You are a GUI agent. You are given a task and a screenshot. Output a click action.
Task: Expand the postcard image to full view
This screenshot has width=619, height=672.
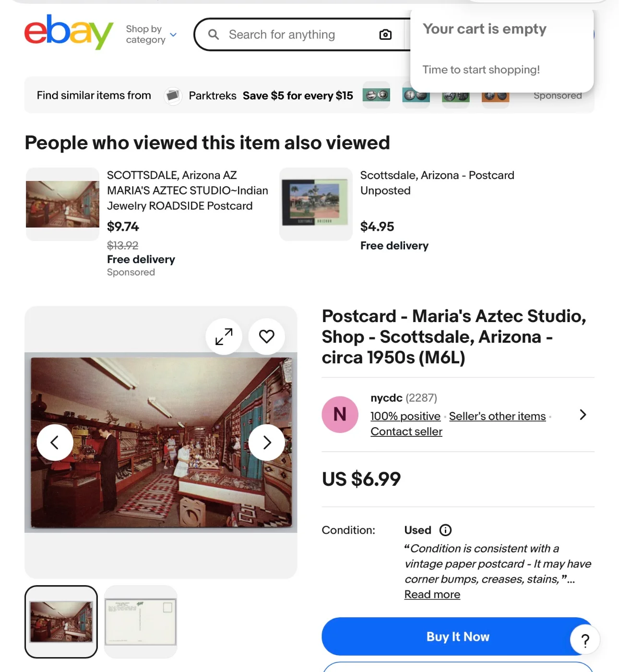coord(224,336)
